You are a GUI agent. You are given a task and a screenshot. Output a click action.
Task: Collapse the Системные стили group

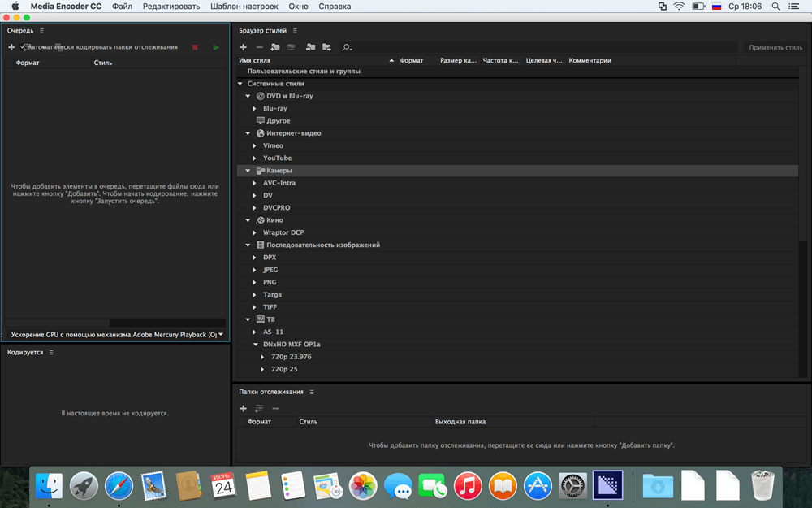(x=240, y=84)
